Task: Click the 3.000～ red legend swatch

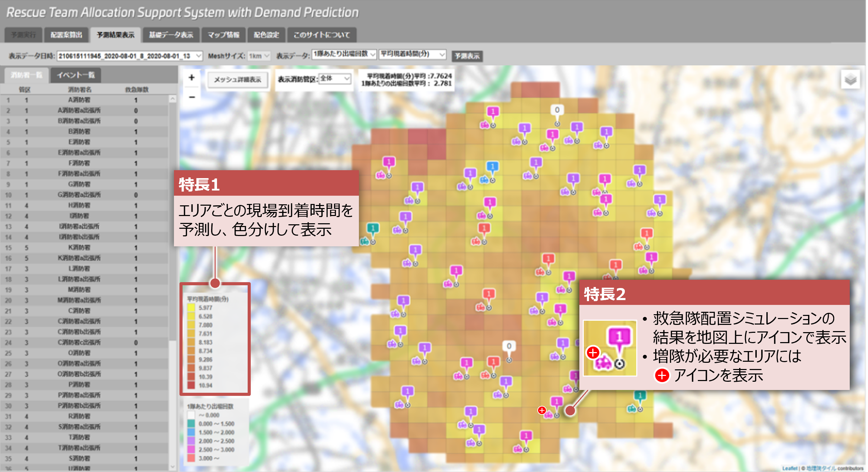Action: coord(191,458)
